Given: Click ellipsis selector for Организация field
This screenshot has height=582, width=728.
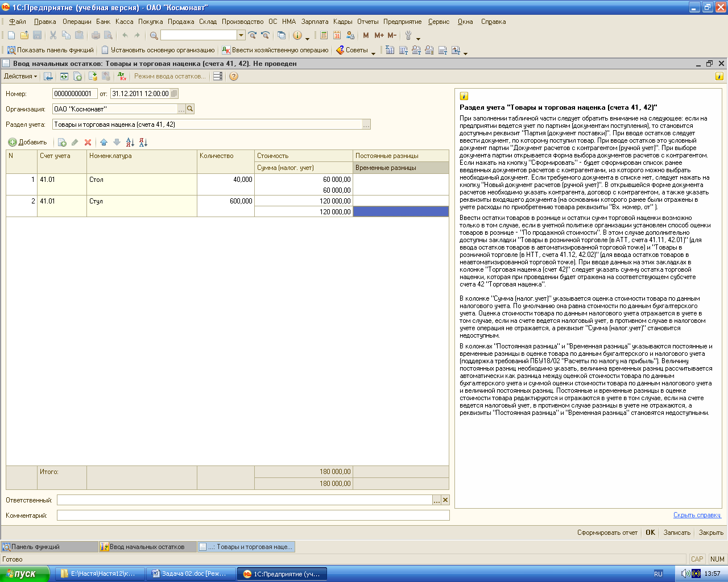Looking at the screenshot, I should pos(181,109).
